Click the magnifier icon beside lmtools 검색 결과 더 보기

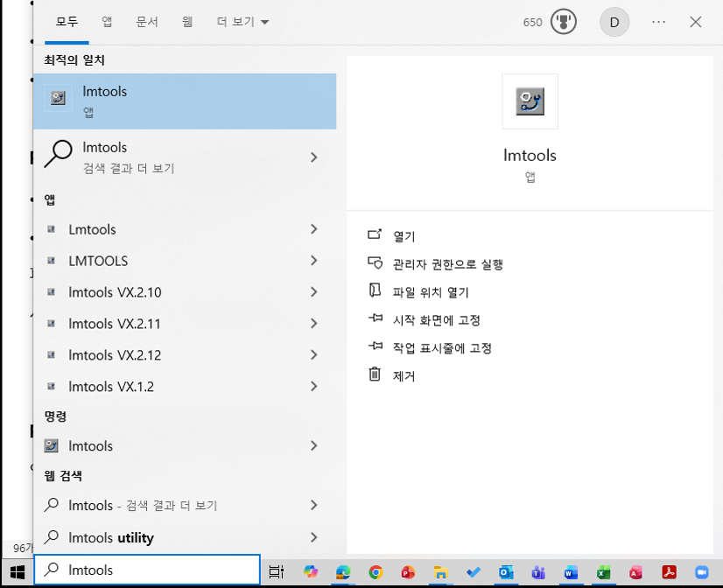click(x=58, y=153)
